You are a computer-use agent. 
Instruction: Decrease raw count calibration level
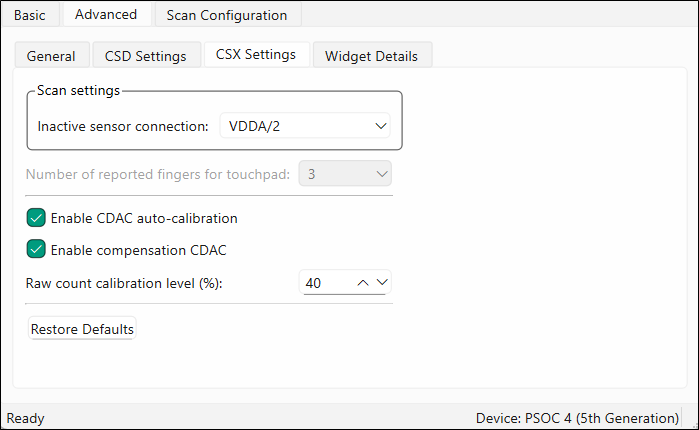pos(381,283)
